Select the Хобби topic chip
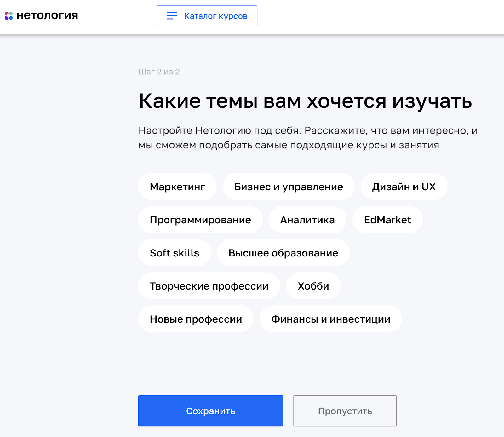 (313, 286)
